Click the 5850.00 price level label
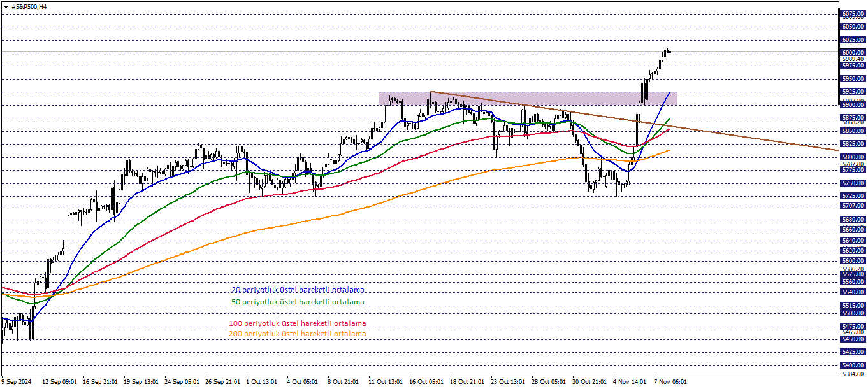This screenshot has width=868, height=389. [x=853, y=131]
